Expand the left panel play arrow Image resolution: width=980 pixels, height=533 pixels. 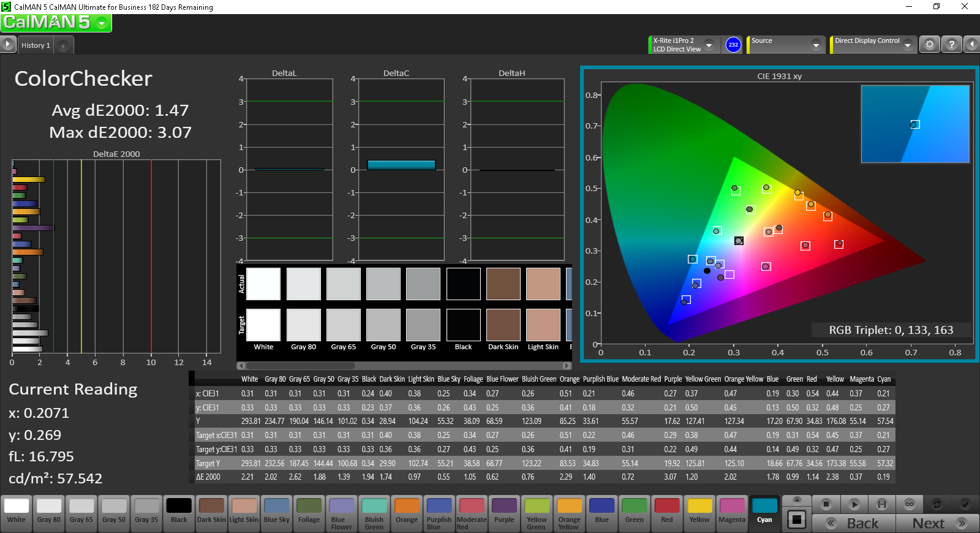[x=7, y=45]
